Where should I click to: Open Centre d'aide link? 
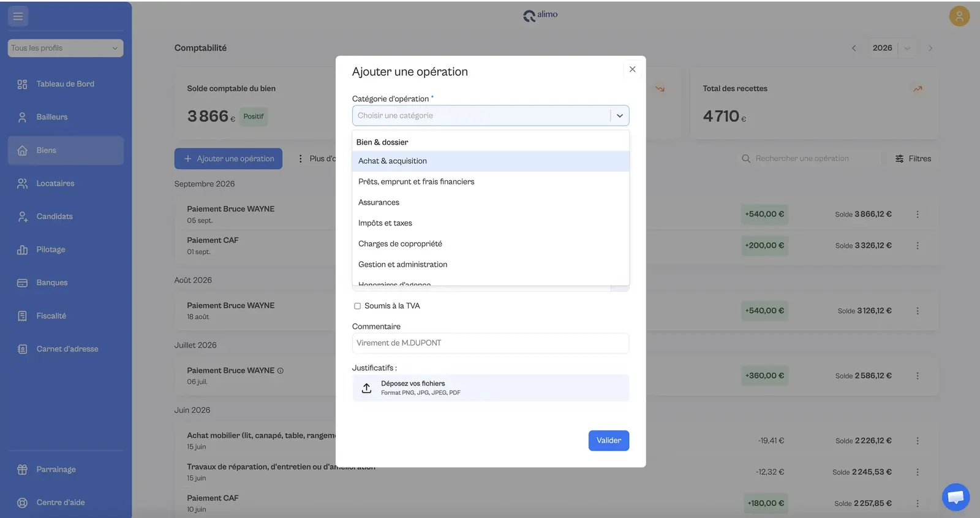66,503
